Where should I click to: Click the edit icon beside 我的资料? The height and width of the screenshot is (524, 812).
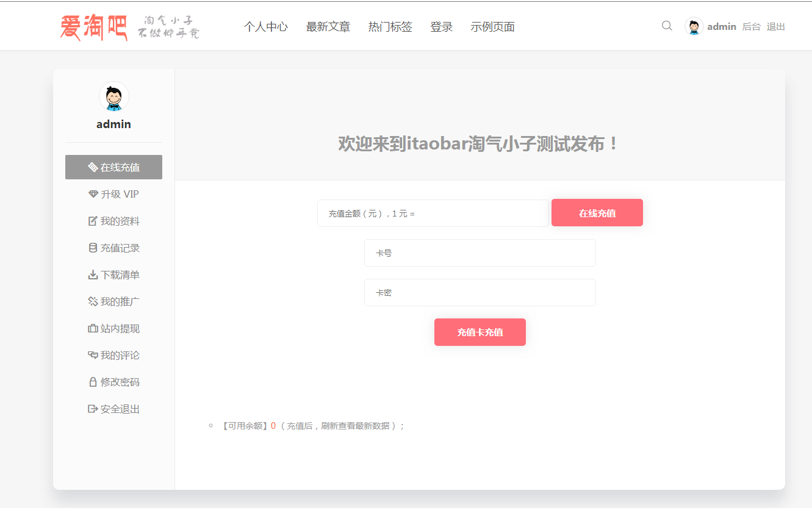(x=93, y=221)
